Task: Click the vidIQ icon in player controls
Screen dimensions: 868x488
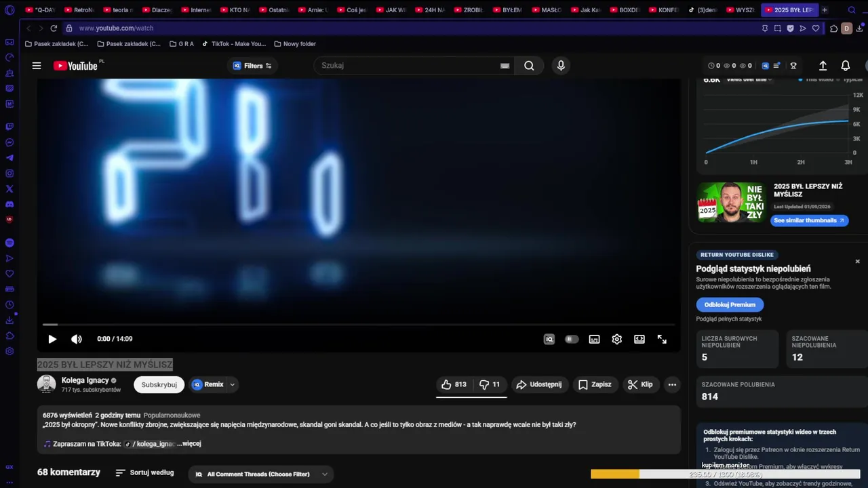Action: point(549,339)
